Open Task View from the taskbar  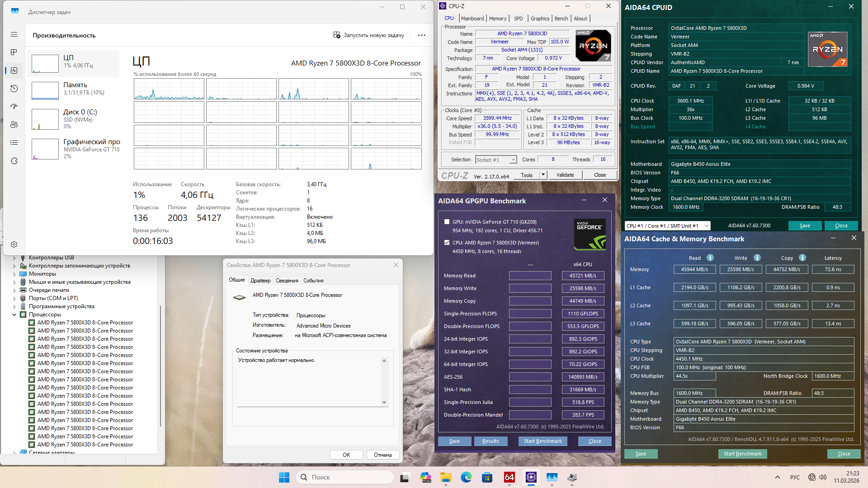click(404, 477)
